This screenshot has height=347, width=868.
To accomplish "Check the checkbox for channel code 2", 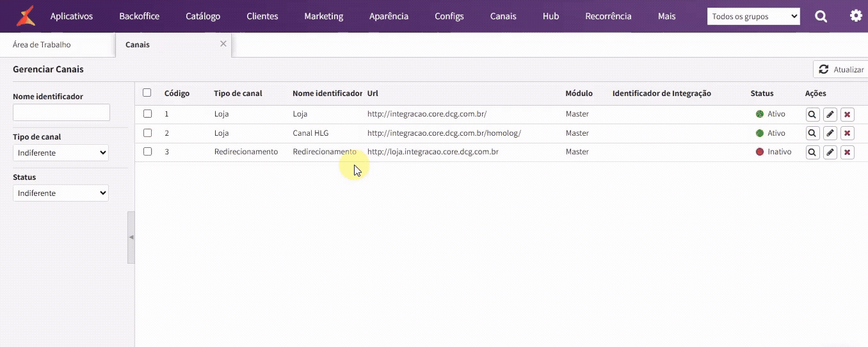I will pos(148,133).
